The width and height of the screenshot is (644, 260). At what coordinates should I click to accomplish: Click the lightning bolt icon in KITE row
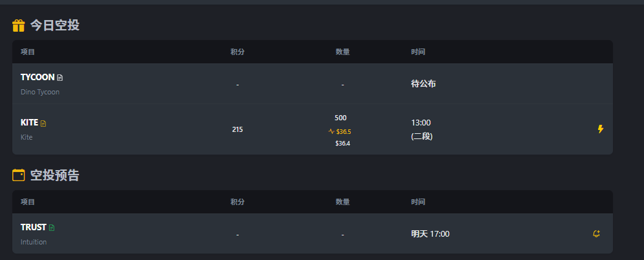[600, 129]
